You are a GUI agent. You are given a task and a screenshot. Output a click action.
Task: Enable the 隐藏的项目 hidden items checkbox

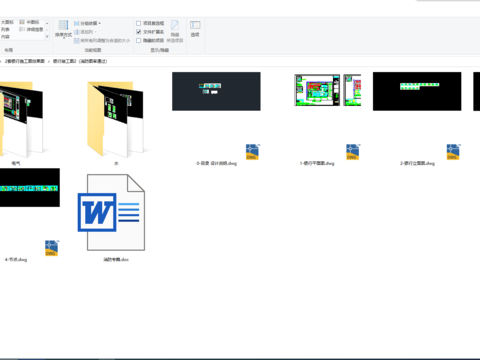(x=139, y=40)
